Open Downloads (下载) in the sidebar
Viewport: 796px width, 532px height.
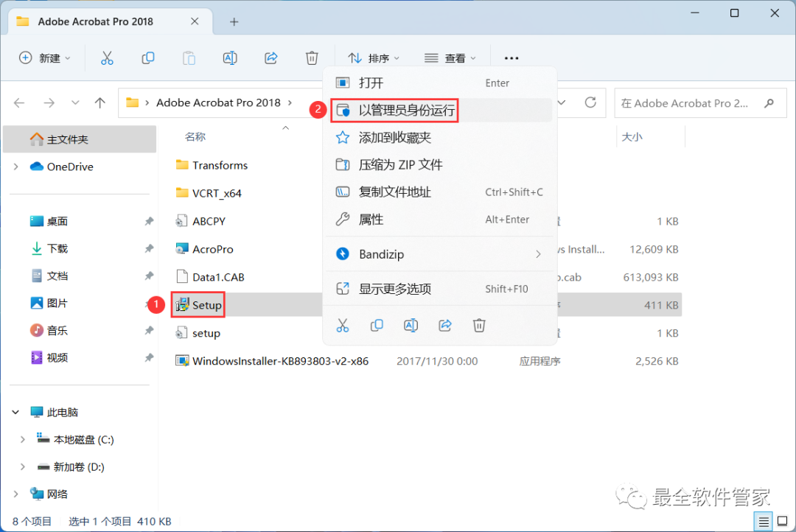[57, 249]
